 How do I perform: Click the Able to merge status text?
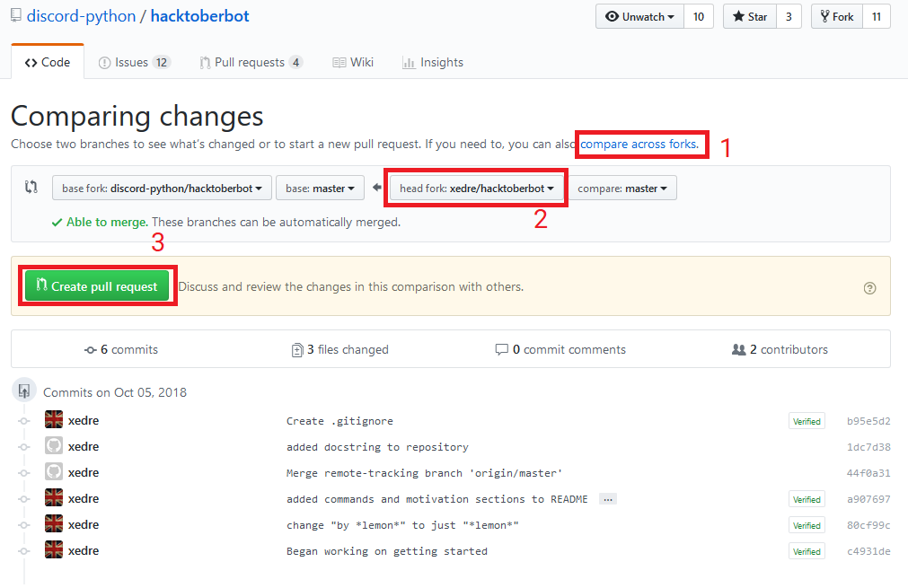point(107,223)
